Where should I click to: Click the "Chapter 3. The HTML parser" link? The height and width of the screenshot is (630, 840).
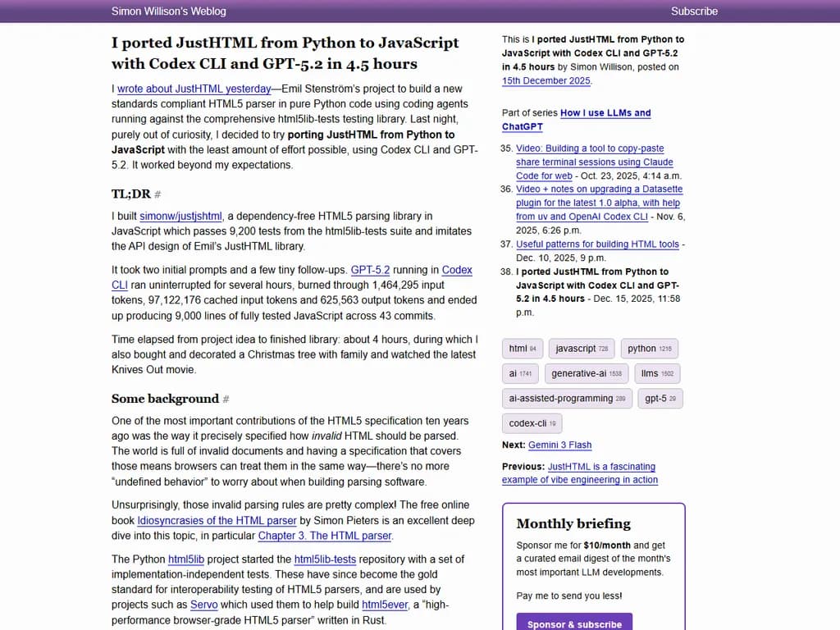coord(323,536)
